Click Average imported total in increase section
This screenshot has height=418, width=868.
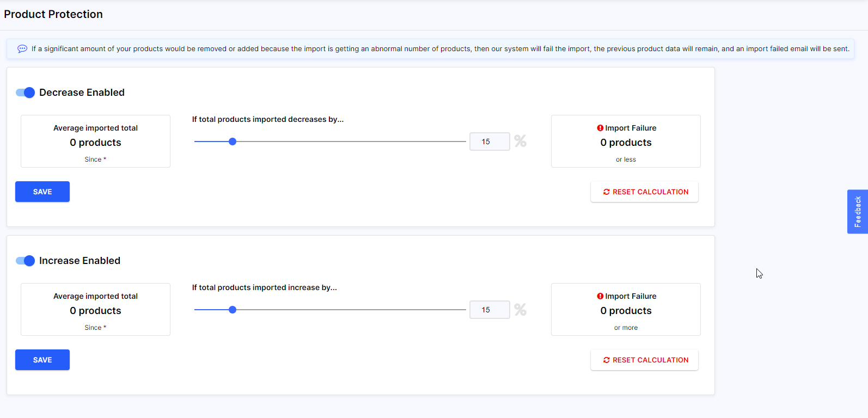(x=95, y=296)
